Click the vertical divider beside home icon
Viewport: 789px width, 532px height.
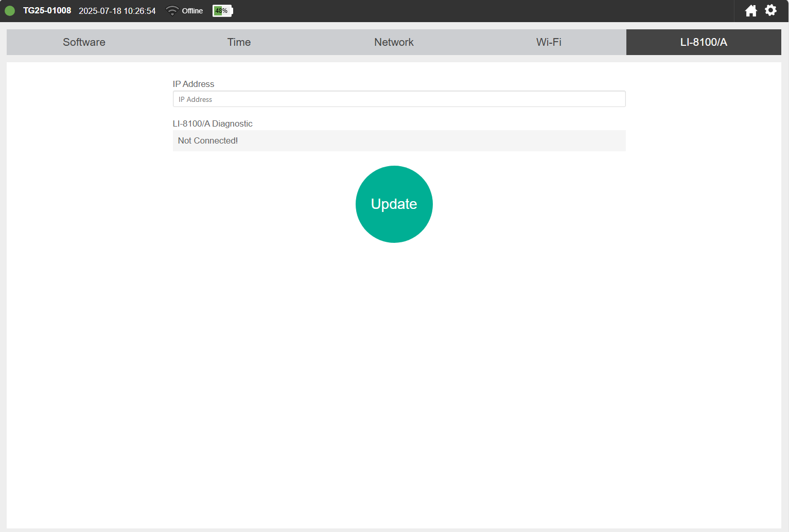[734, 11]
